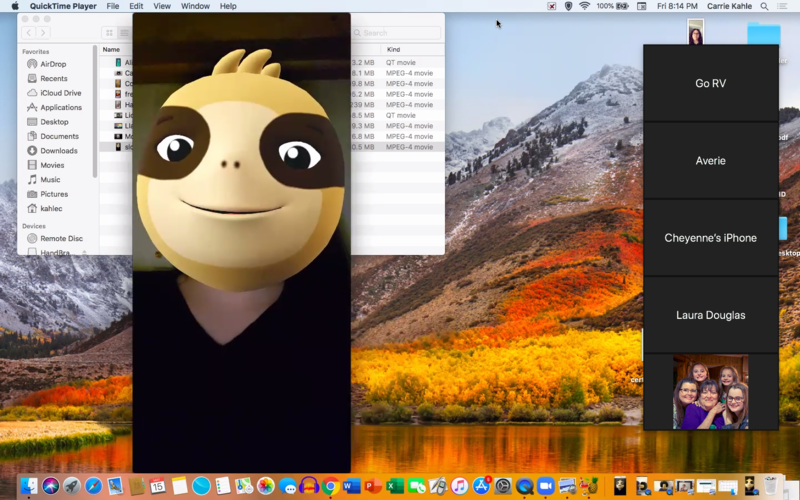The height and width of the screenshot is (500, 800).
Task: Open kahlec home folder in sidebar
Action: pyautogui.click(x=51, y=208)
